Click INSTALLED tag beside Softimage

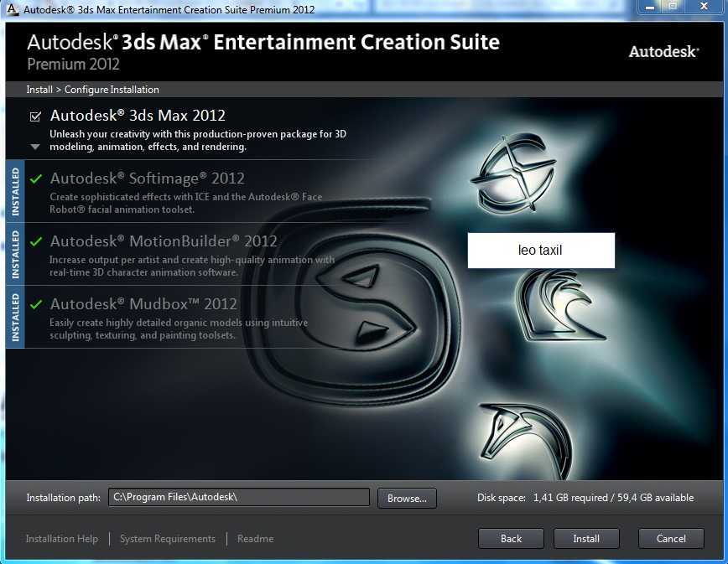15,192
